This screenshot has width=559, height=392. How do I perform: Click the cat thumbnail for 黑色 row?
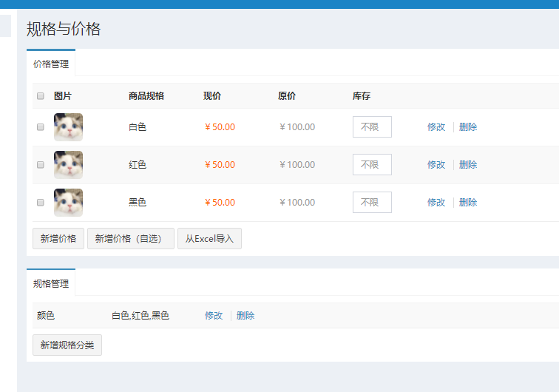[x=68, y=203]
